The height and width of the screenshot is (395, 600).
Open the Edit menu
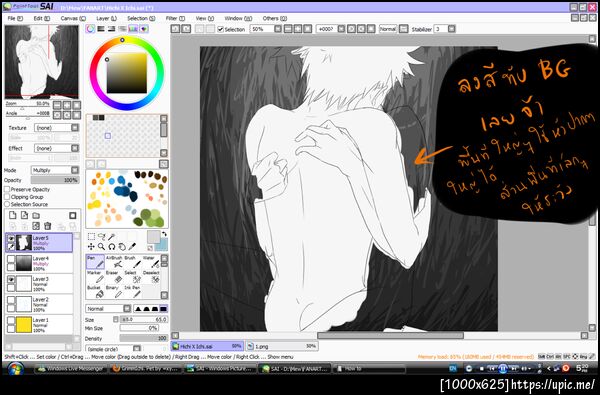41,18
